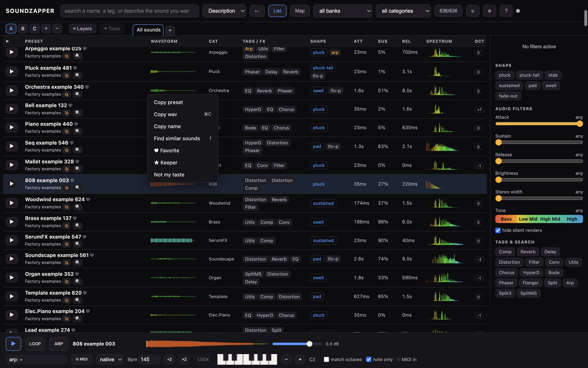Viewport: 588px width, 368px height.
Task: Add a new tab with the plus icon
Action: coord(170,30)
